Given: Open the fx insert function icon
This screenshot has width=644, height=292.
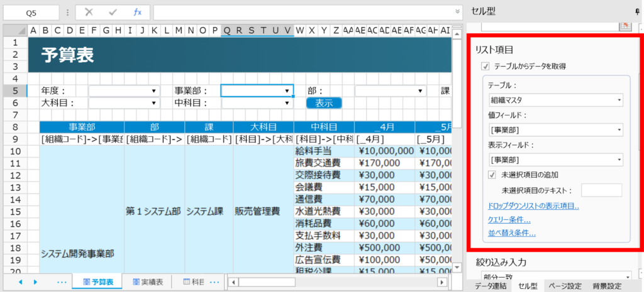Looking at the screenshot, I should (x=137, y=13).
